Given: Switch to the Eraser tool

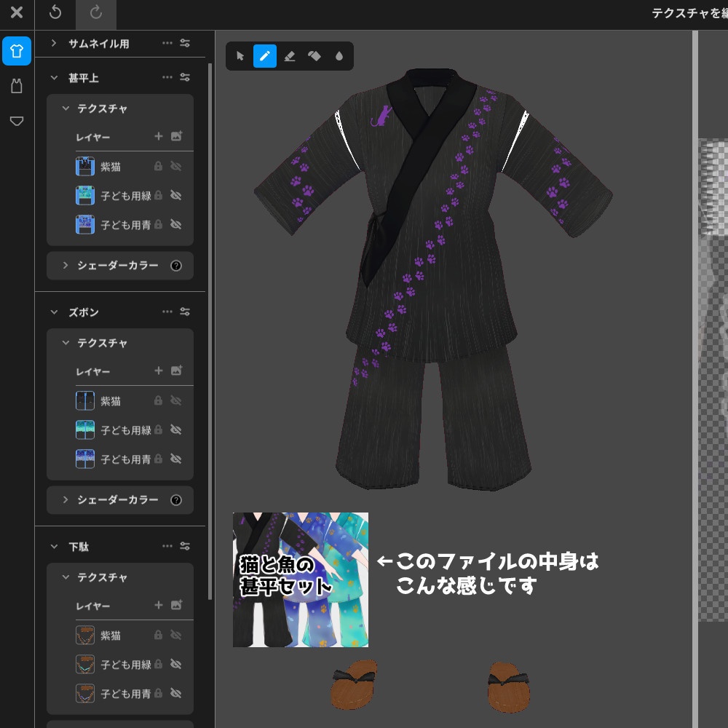Looking at the screenshot, I should (x=290, y=56).
